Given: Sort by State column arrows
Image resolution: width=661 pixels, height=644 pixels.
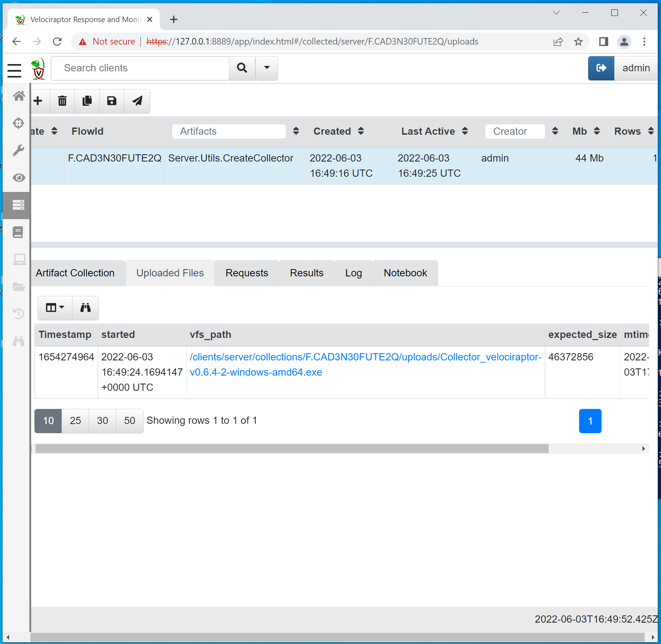Looking at the screenshot, I should pyautogui.click(x=54, y=131).
